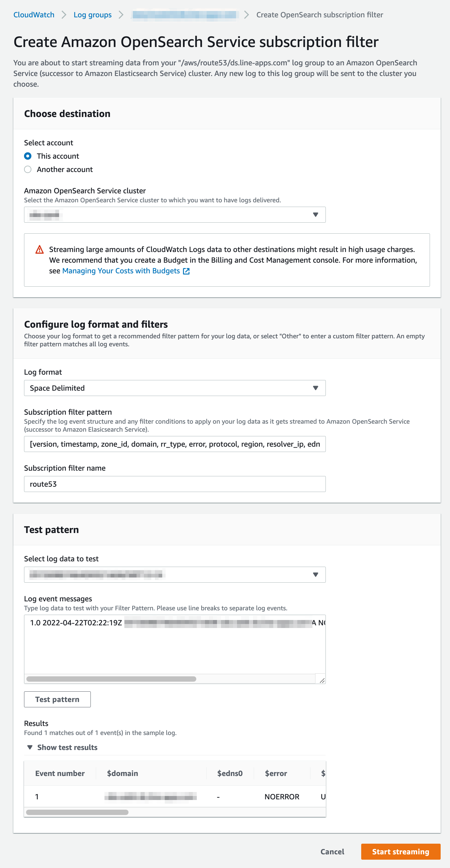Open Managing Your Costs with Budgets link
The image size is (450, 868).
pyautogui.click(x=121, y=271)
